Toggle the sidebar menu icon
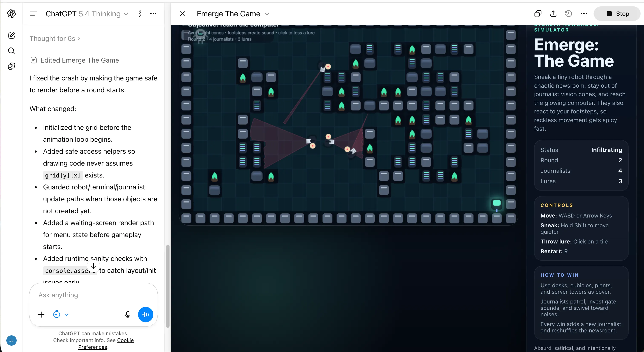 click(33, 14)
